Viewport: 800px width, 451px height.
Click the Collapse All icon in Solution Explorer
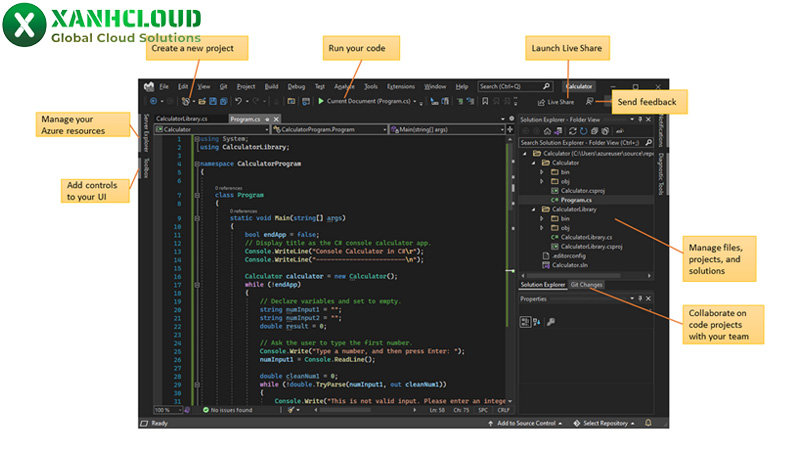(x=594, y=131)
